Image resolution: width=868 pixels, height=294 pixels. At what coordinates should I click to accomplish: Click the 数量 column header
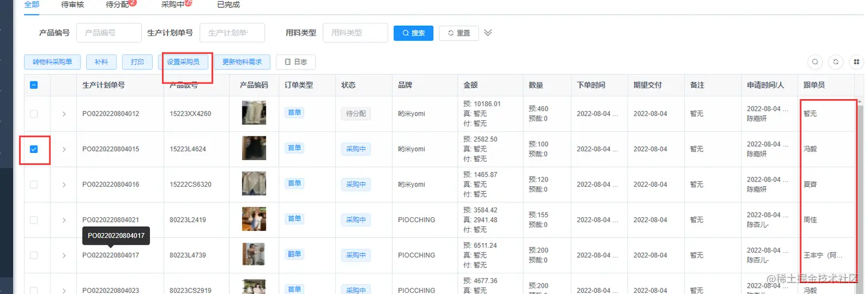pos(536,85)
